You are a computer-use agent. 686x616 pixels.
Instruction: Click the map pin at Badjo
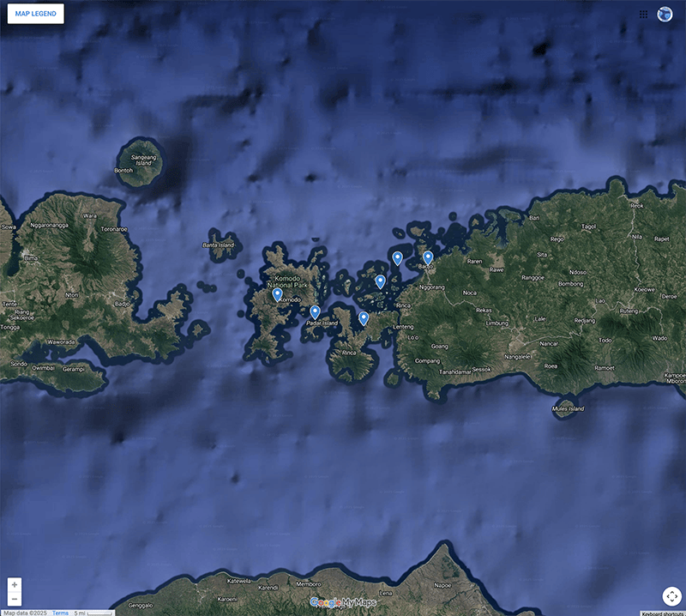click(x=428, y=257)
